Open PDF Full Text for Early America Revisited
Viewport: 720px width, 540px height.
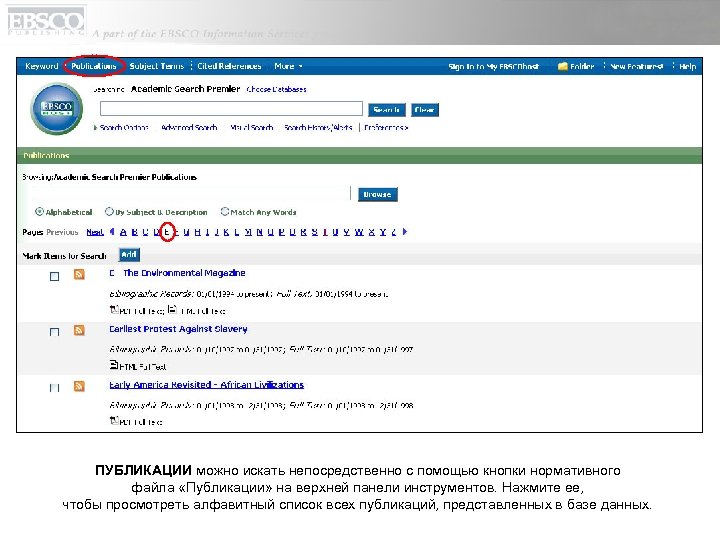click(136, 422)
